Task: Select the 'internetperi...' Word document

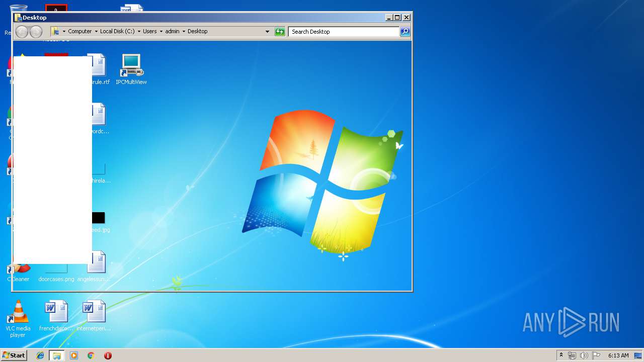Action: coord(94,316)
